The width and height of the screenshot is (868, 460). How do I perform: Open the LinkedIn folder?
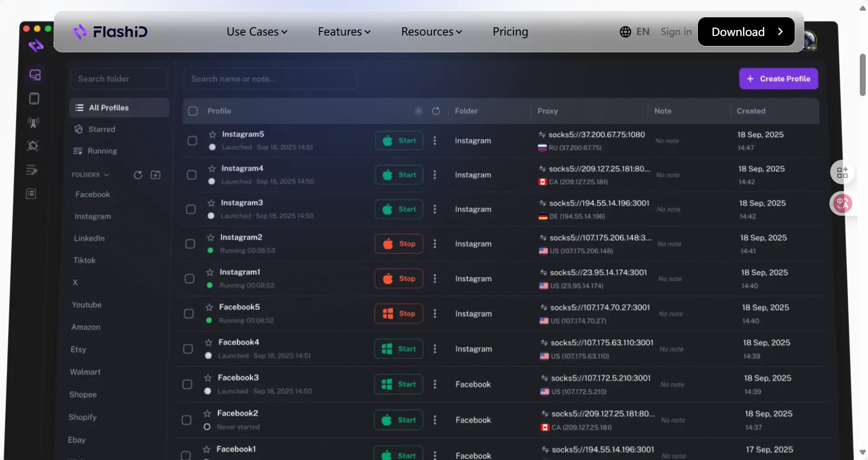89,238
